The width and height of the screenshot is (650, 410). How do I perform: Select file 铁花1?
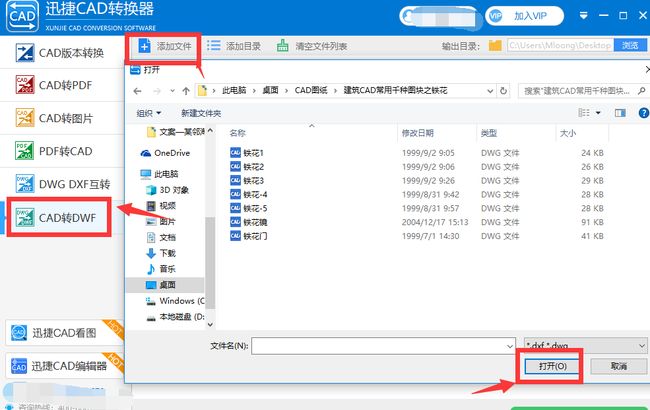[x=247, y=153]
